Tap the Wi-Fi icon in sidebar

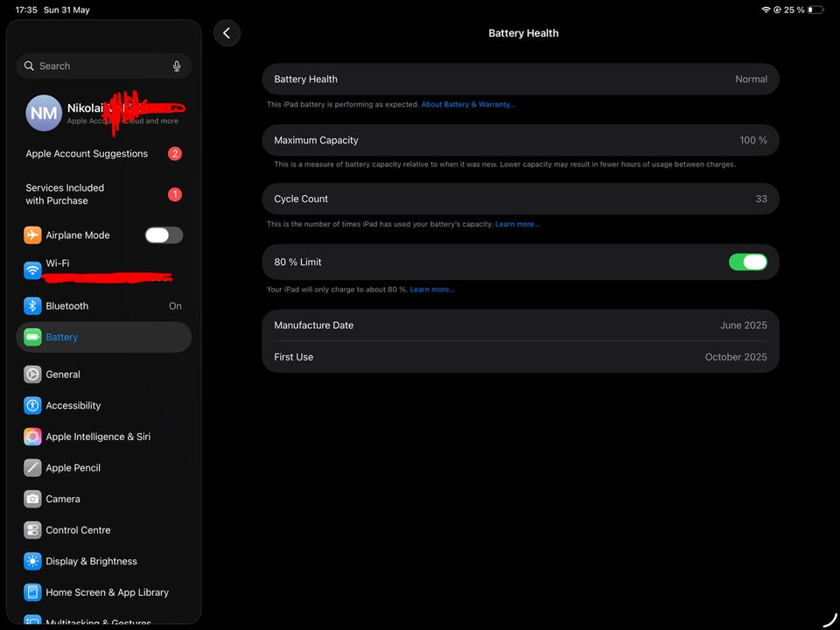(32, 270)
